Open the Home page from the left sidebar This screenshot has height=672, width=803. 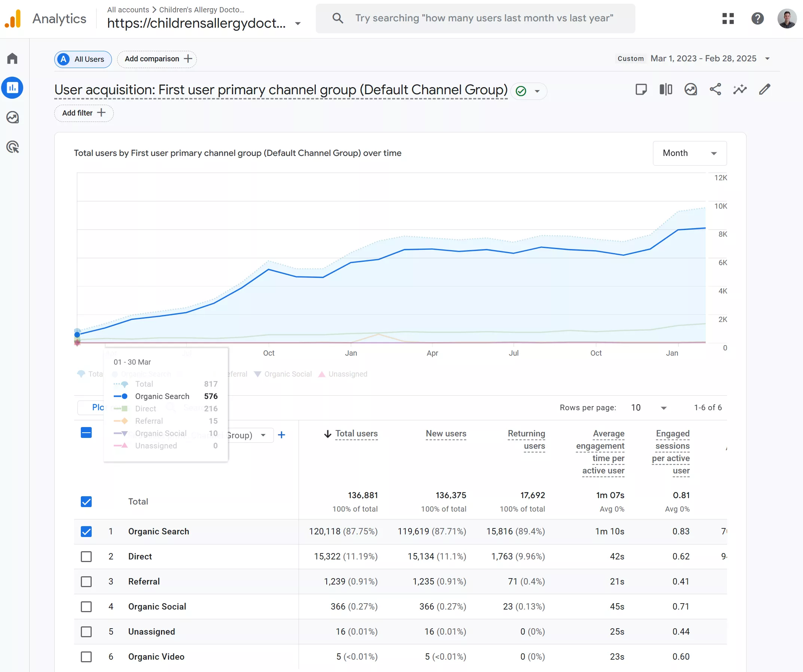click(13, 58)
